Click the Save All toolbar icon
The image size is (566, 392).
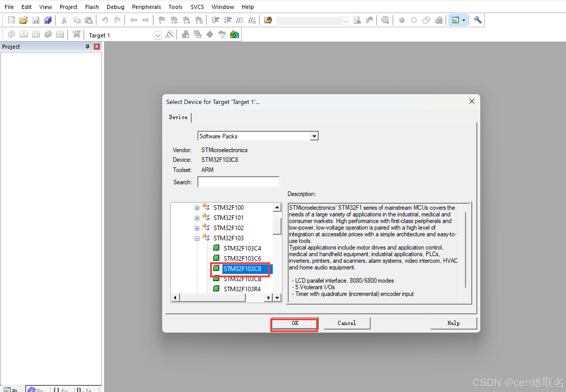click(48, 20)
